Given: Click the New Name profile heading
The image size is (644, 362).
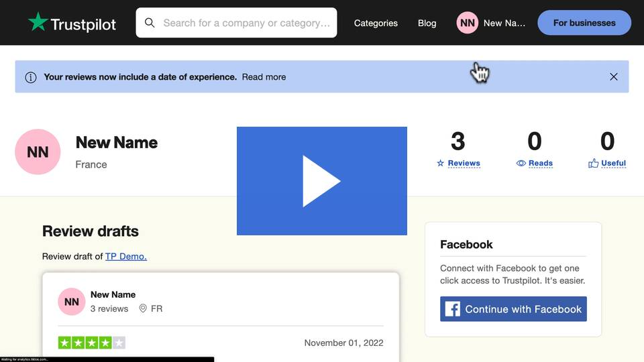Looking at the screenshot, I should 117,142.
